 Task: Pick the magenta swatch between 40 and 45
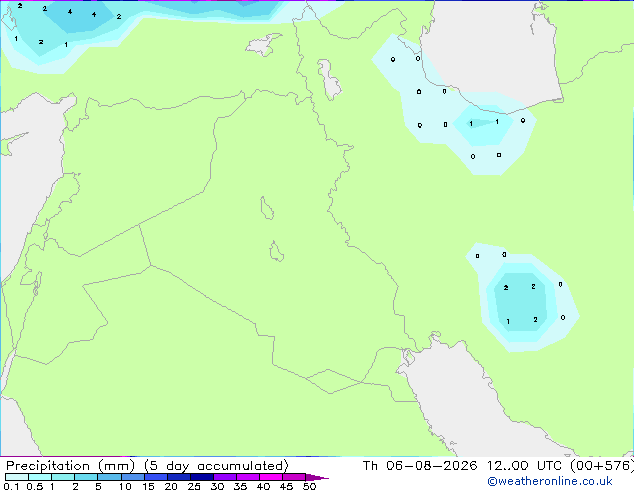pyautogui.click(x=271, y=477)
